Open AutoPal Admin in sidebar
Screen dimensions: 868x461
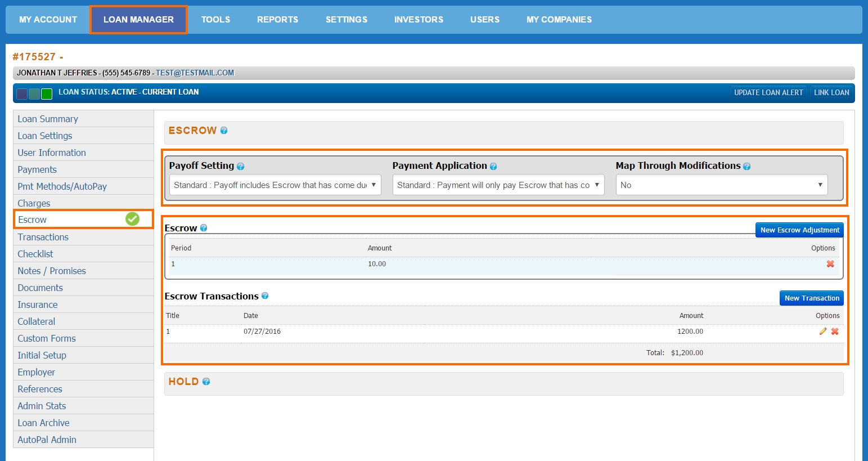tap(83, 440)
